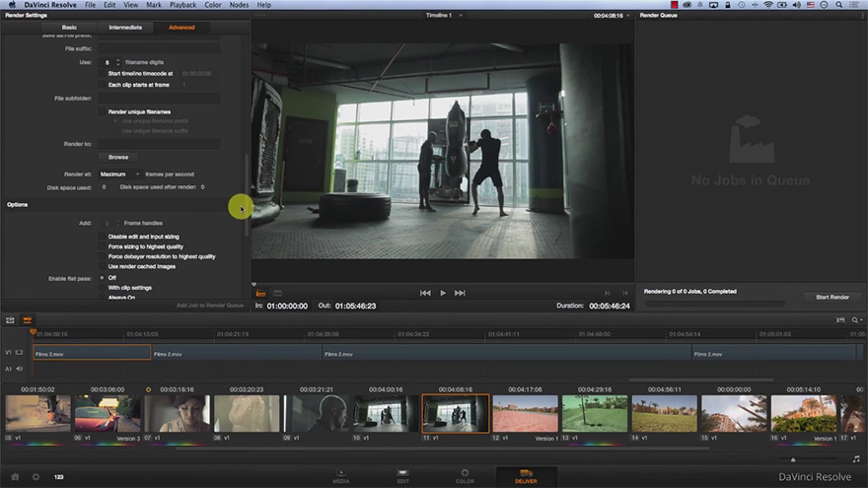Enable Start timeline timecode at checkbox

(102, 74)
